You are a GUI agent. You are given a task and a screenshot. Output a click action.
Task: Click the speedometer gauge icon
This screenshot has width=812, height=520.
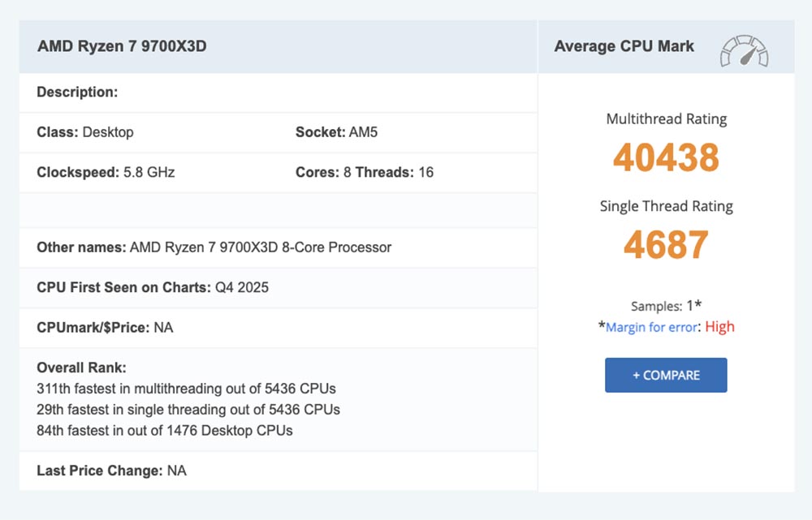coord(744,50)
